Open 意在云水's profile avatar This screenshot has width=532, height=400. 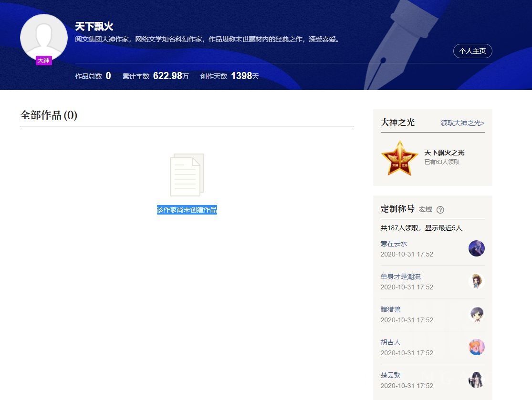click(x=476, y=248)
